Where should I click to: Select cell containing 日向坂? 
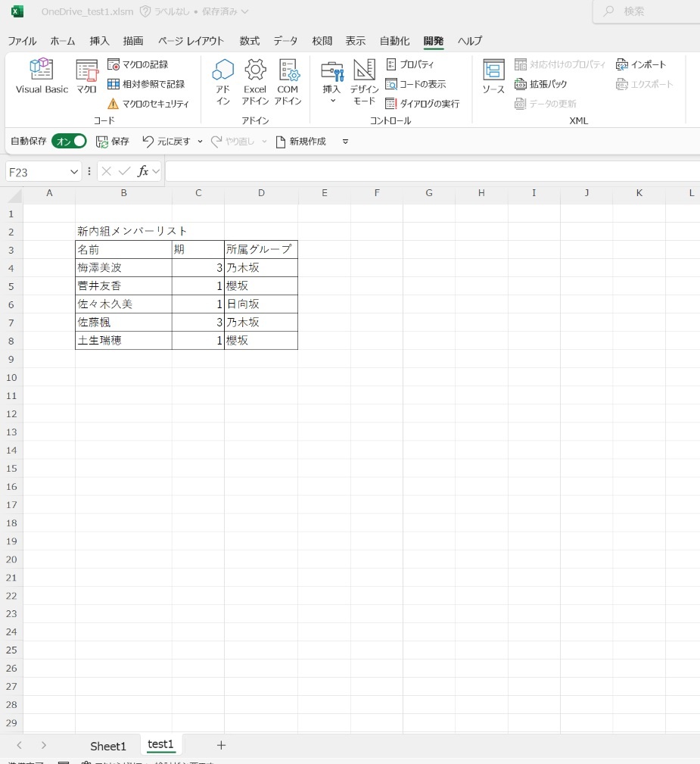click(x=261, y=304)
